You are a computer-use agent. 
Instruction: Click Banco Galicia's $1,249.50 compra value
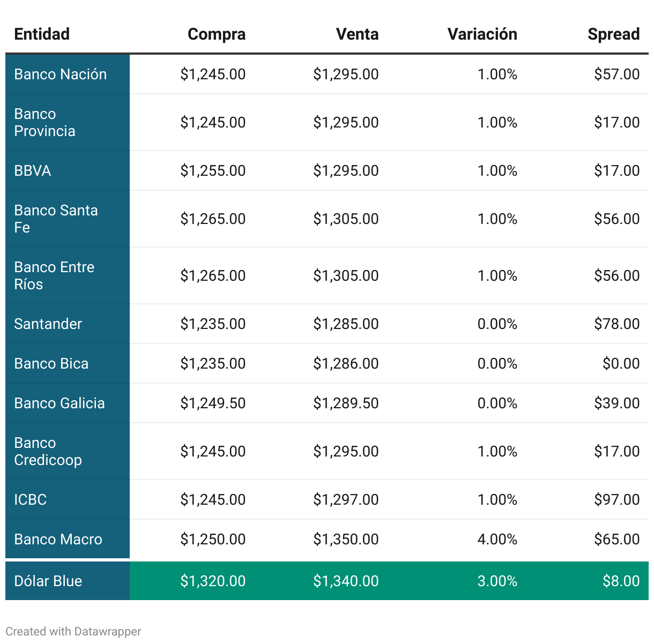[x=213, y=403]
